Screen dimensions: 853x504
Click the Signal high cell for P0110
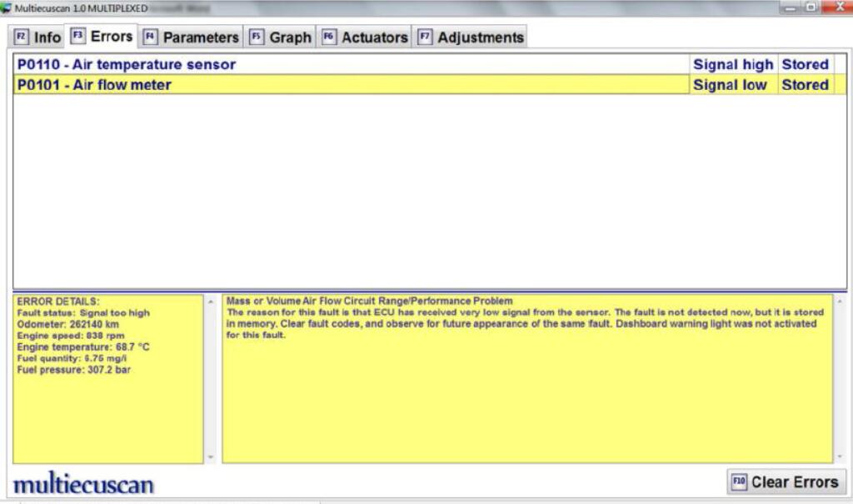tap(733, 64)
